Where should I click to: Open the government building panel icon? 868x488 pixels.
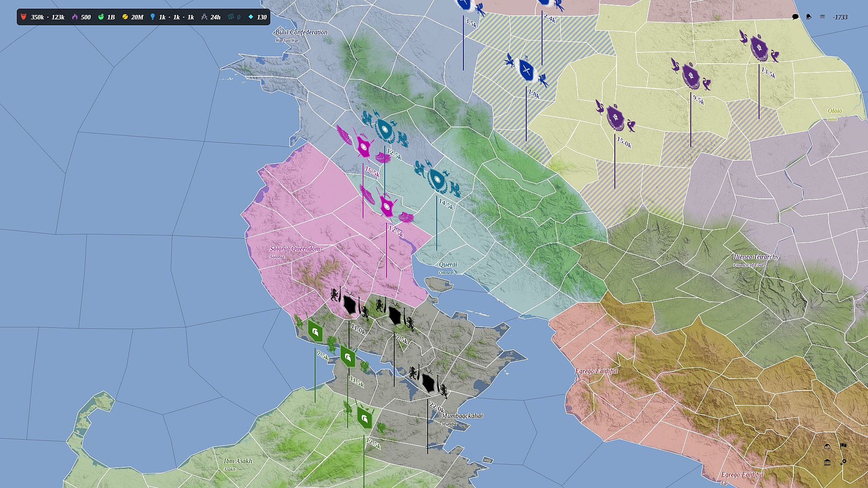(x=827, y=462)
